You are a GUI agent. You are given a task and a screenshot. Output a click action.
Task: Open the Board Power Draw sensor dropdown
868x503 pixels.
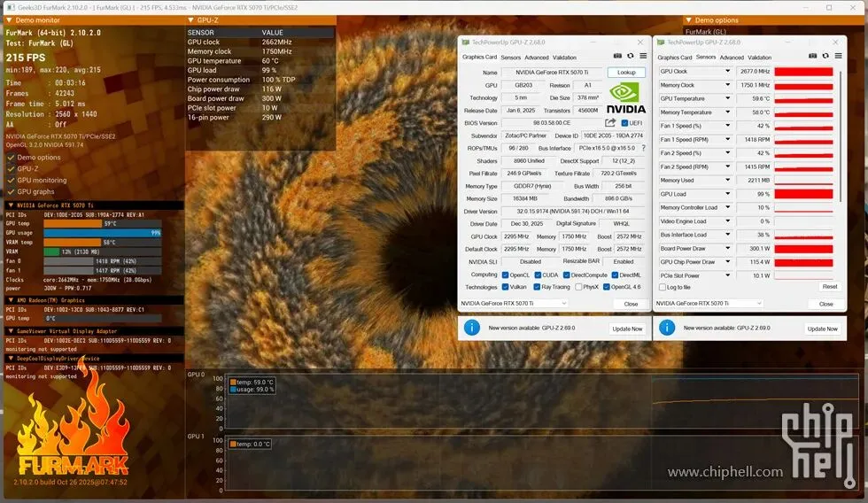[x=727, y=249]
